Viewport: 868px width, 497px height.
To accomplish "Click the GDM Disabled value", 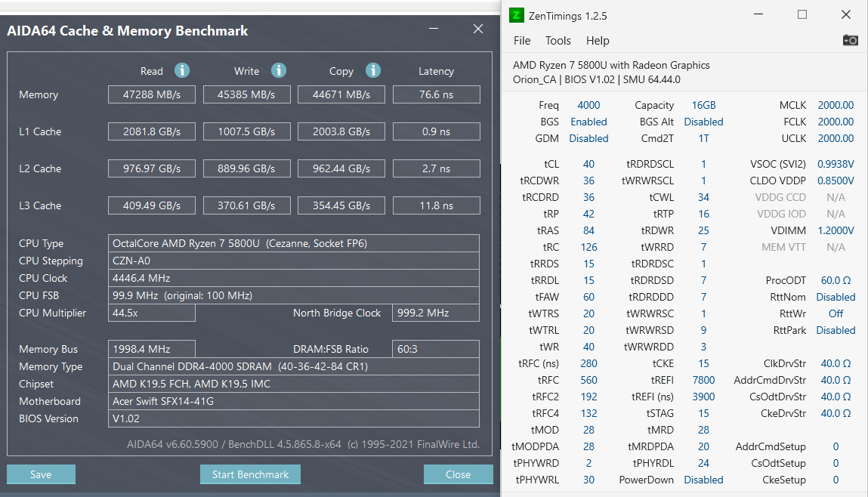I will tap(588, 138).
